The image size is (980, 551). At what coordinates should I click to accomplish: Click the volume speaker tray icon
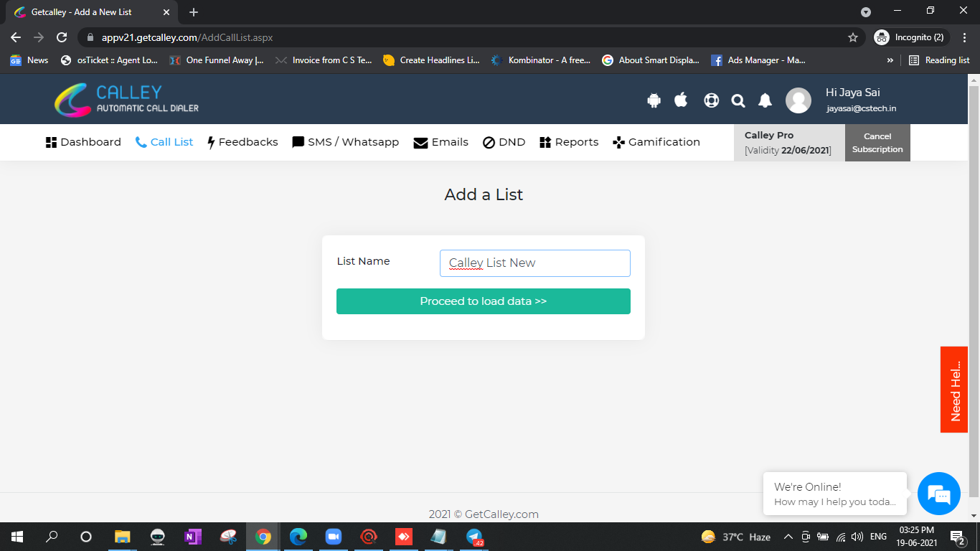coord(857,537)
